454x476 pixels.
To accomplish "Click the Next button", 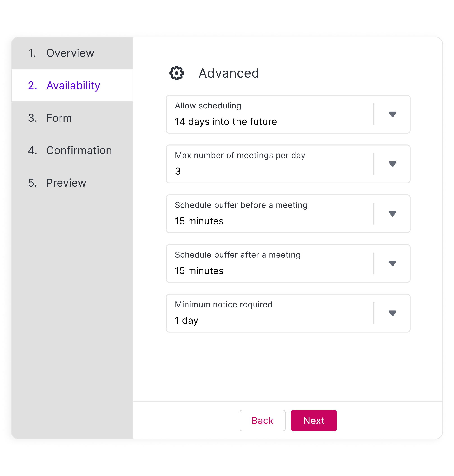I will (x=314, y=421).
